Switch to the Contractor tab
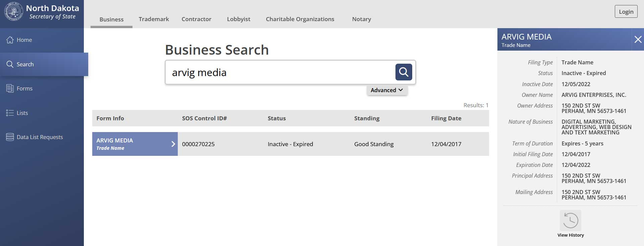644x246 pixels. 196,19
